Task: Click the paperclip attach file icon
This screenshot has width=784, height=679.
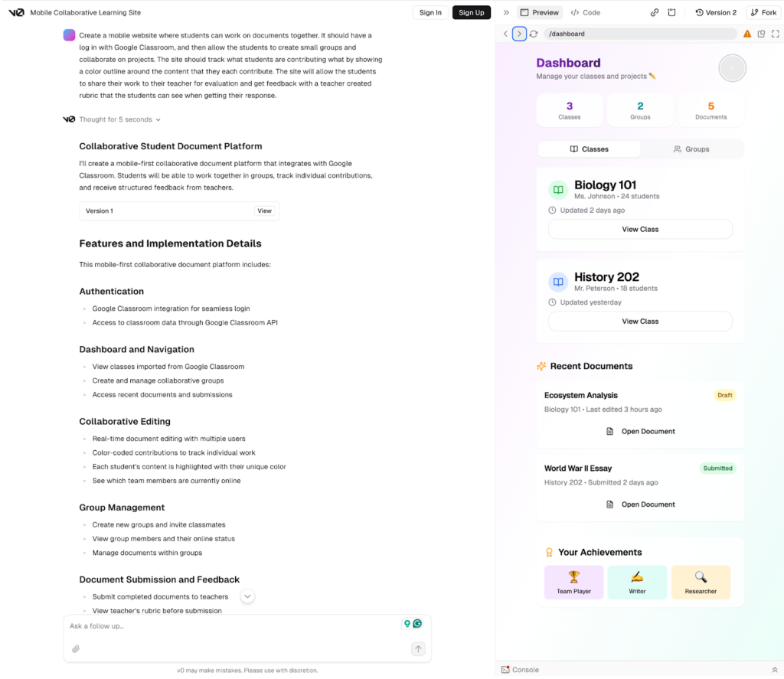Action: point(76,649)
